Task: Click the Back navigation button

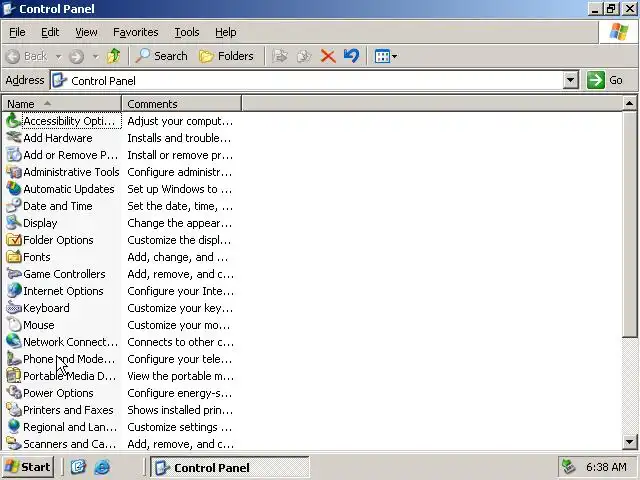Action: click(x=28, y=56)
